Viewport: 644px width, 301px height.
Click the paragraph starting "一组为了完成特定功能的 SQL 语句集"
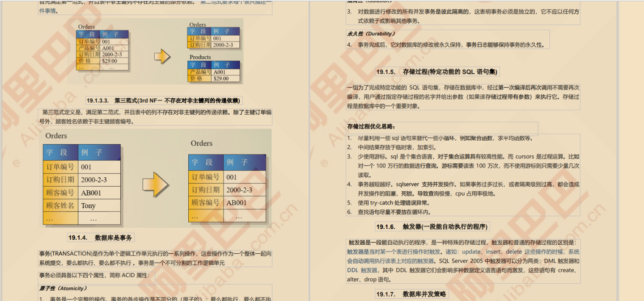pyautogui.click(x=463, y=97)
